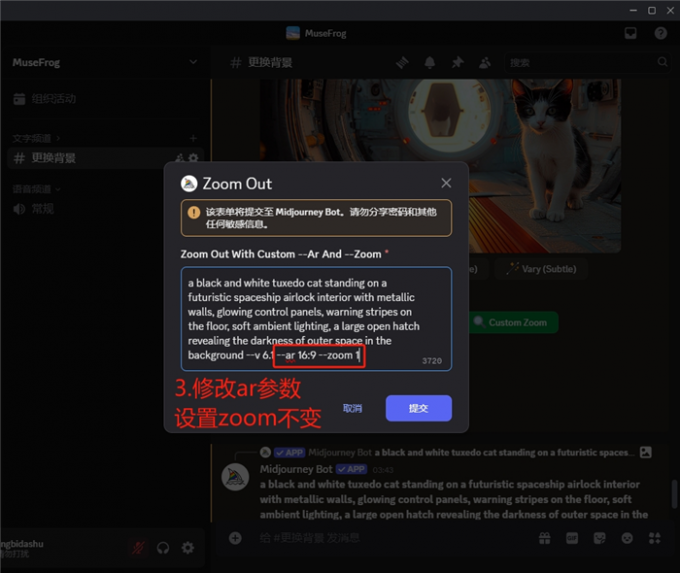Click the replied message preview text
Screen dimensions: 680x573
point(505,452)
